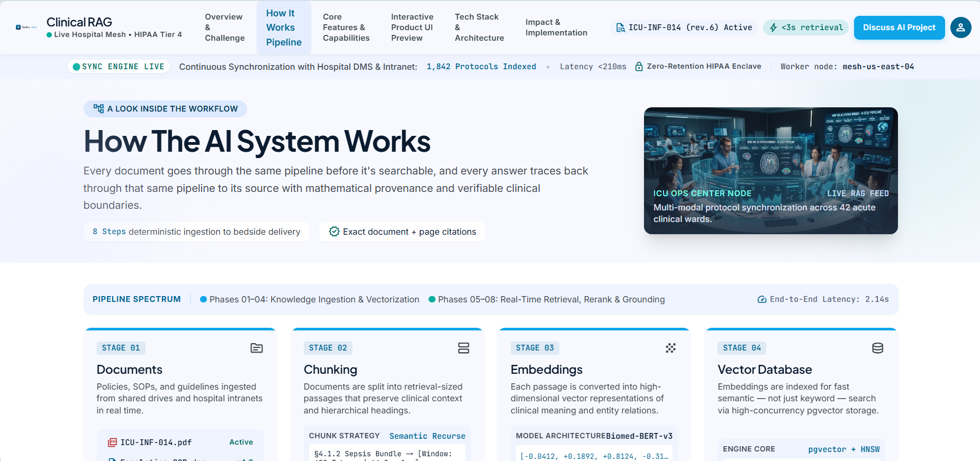This screenshot has width=980, height=461.
Task: Click the PDF icon next to ICU-INF-014.pdf
Action: 112,442
